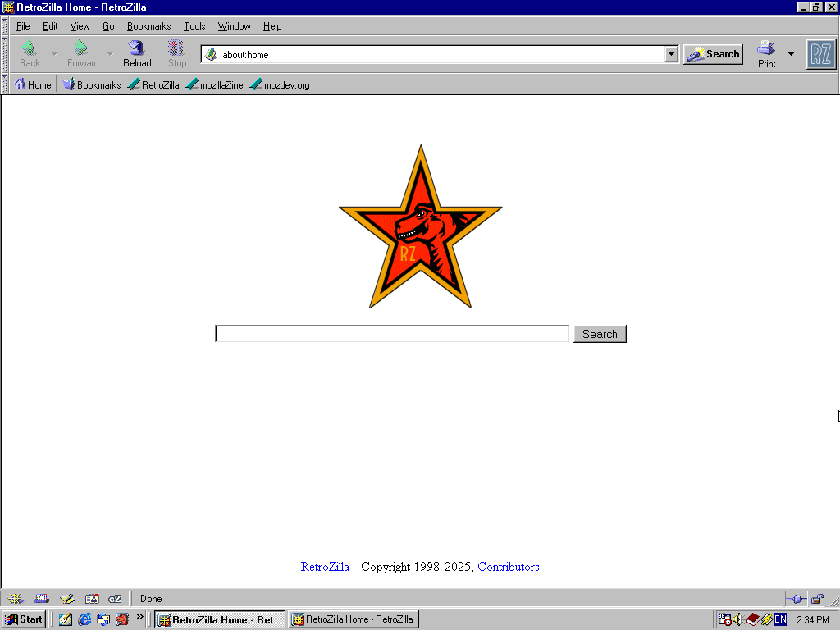Click the active RetroZilla Home taskbar button
Viewport: 840px width, 630px height.
[220, 619]
